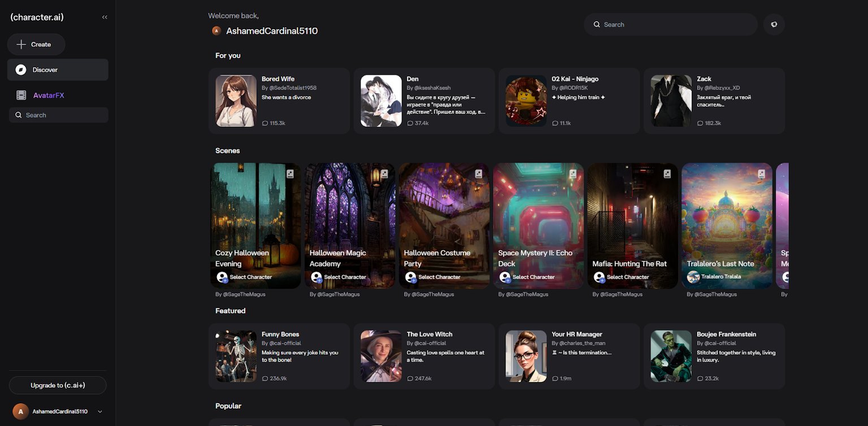Click add-character icon on Cozy Halloween Evening
The image size is (868, 426).
[x=222, y=277]
